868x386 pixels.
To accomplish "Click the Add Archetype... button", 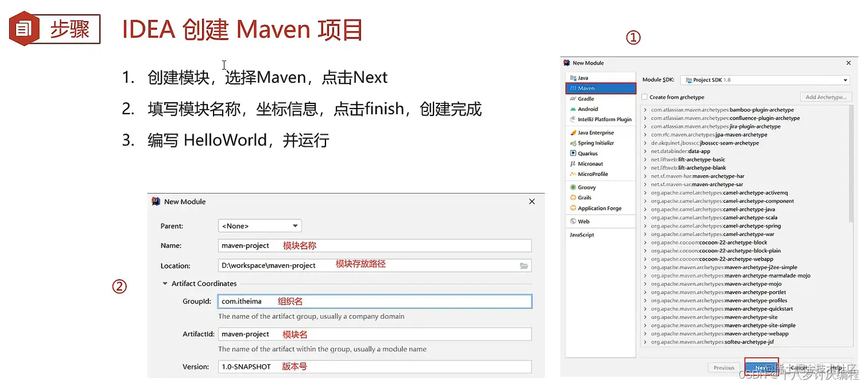I will (x=826, y=97).
